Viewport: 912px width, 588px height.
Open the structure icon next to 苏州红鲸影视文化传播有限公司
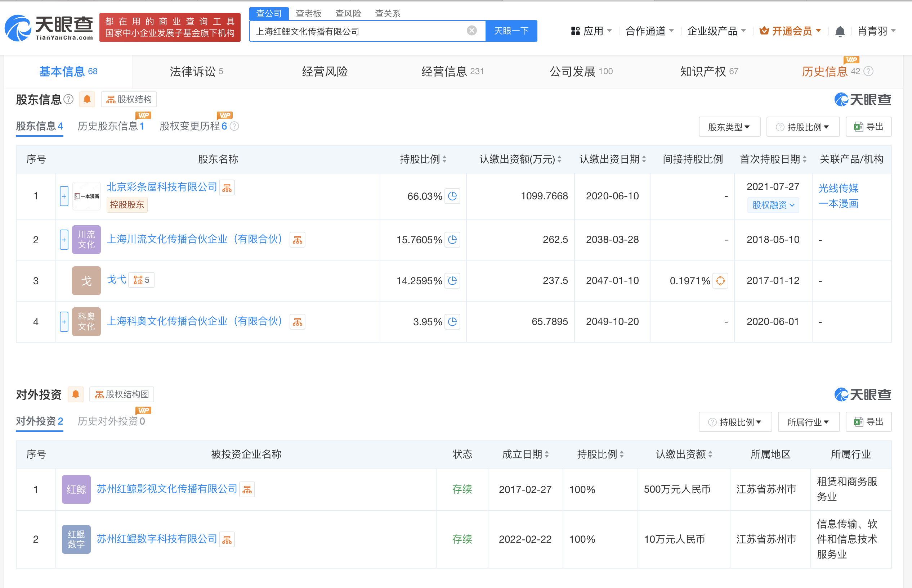247,489
